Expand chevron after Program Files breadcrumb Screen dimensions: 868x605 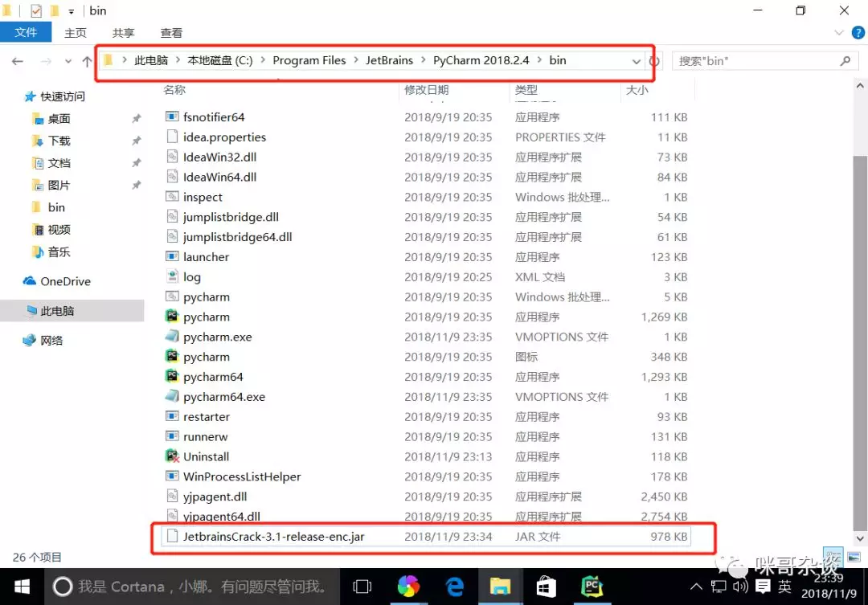(356, 60)
